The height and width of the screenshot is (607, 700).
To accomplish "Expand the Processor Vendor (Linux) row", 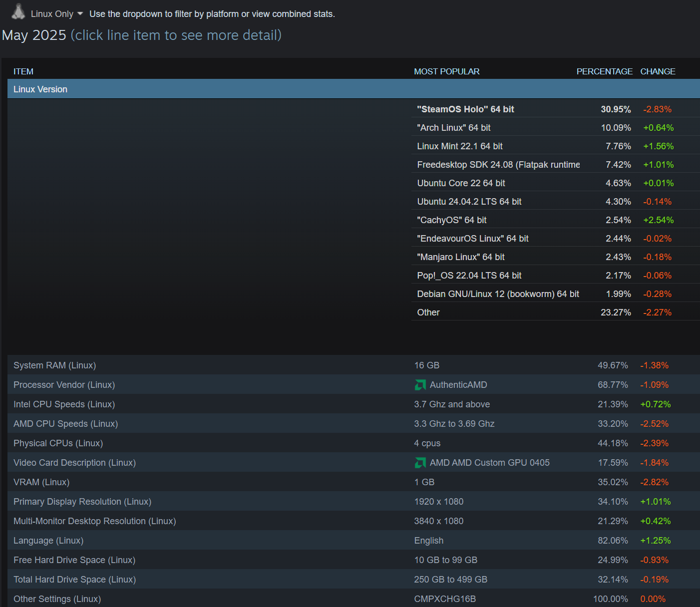I will pos(353,384).
